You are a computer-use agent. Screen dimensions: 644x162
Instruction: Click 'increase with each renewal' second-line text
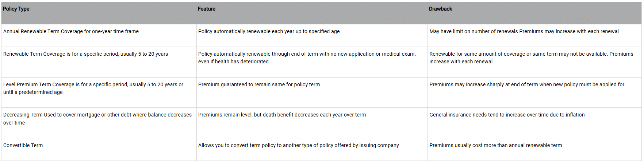(x=461, y=62)
